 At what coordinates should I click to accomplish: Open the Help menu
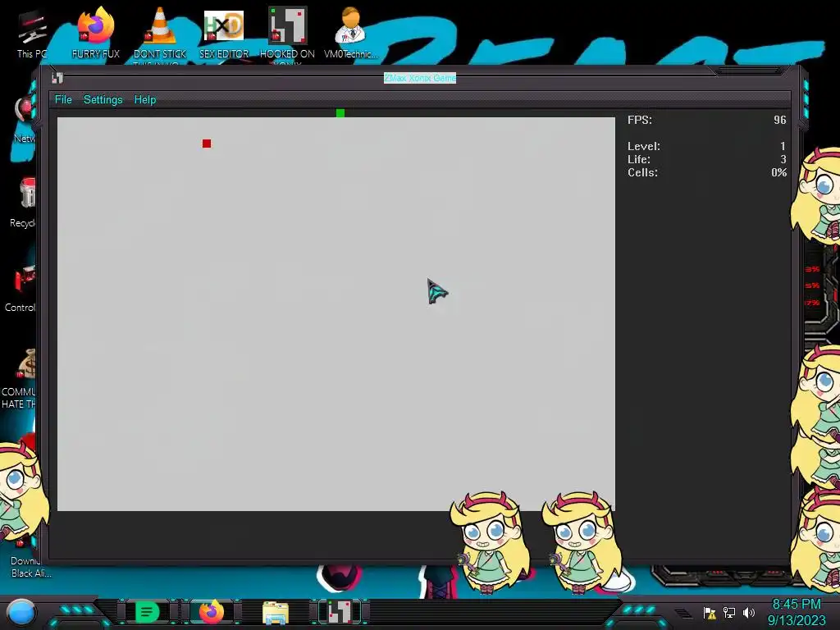[x=144, y=99]
